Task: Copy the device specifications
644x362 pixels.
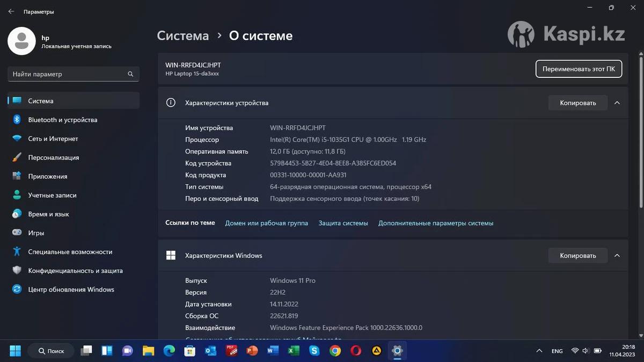Action: [x=578, y=103]
